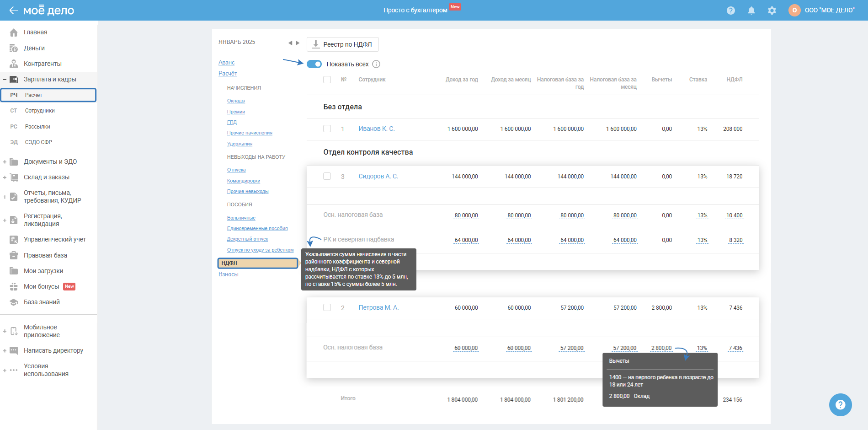Expand the Документы и ЭДО section

point(5,162)
